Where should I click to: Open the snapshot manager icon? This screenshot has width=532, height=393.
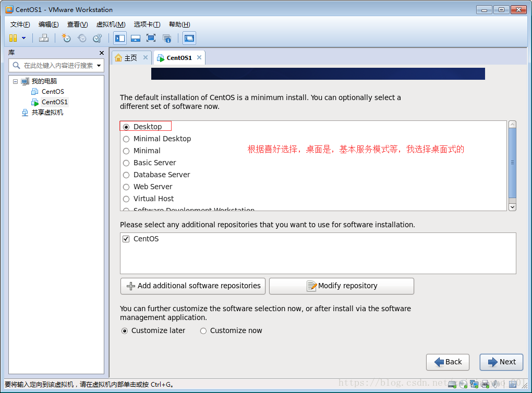pos(98,38)
